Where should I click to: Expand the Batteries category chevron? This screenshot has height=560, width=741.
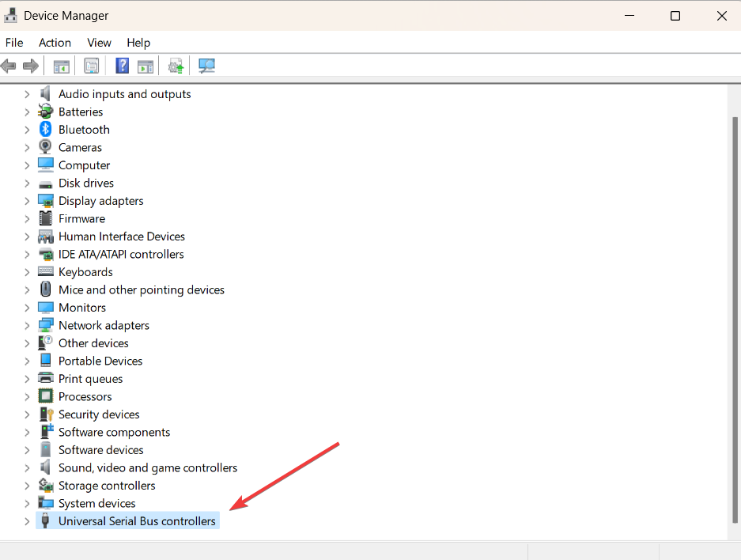tap(27, 112)
